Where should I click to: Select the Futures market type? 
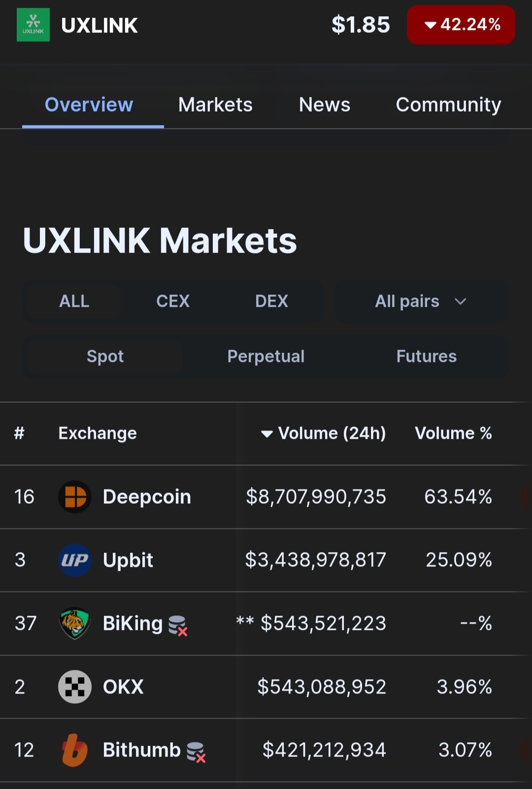coord(427,357)
